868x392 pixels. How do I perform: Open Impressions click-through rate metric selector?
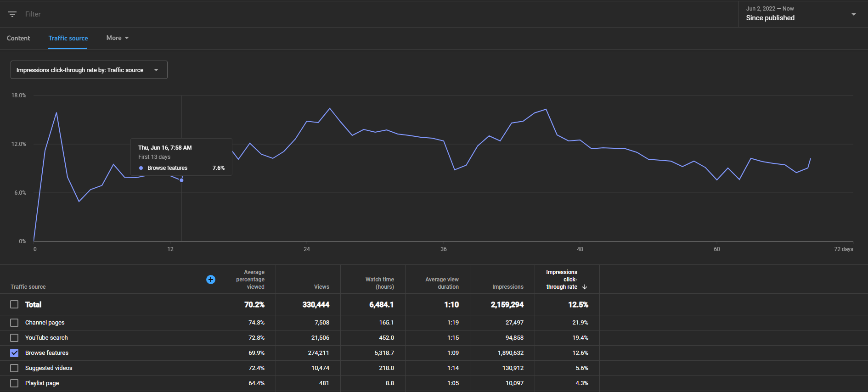(x=89, y=70)
